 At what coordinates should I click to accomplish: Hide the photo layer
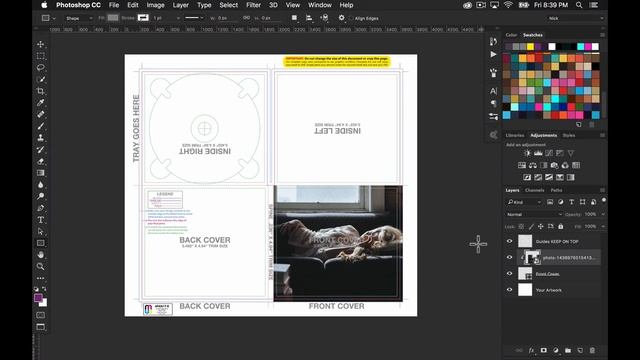509,258
